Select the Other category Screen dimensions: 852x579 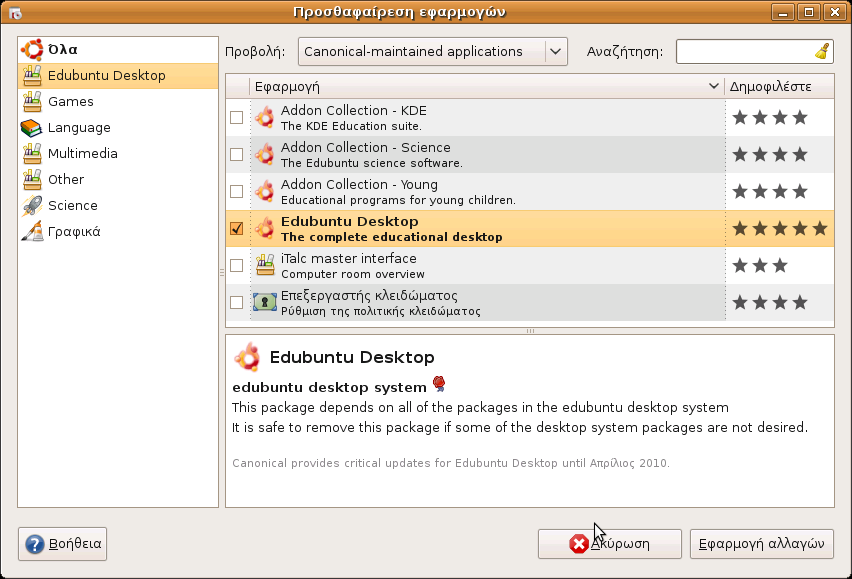[118, 180]
